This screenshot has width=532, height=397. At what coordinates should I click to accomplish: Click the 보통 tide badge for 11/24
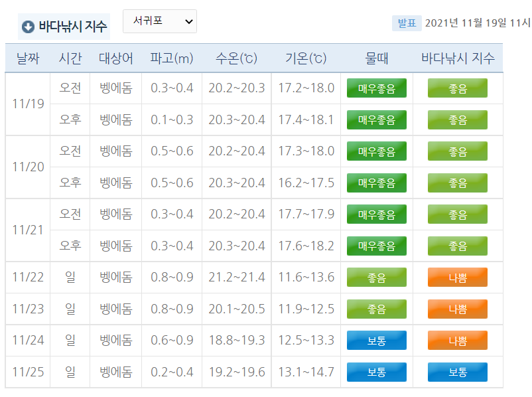click(377, 341)
